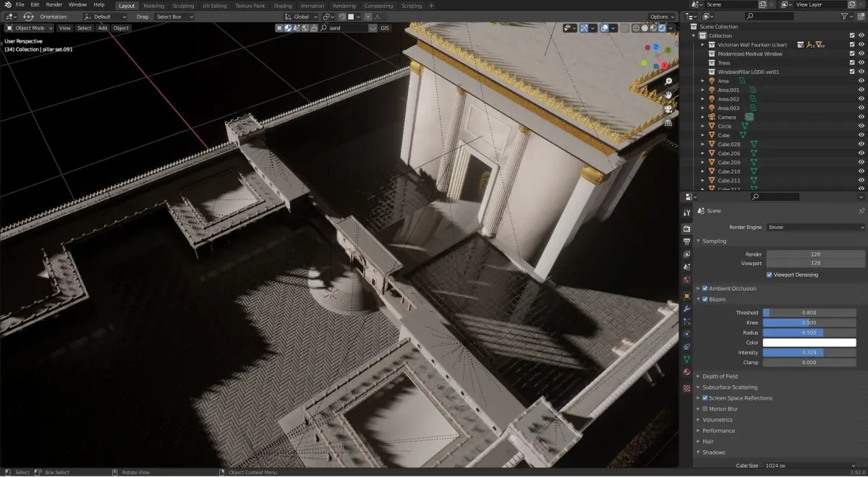Viewport: 868px width, 477px height.
Task: Expand the Depth of Field panel
Action: coord(720,377)
